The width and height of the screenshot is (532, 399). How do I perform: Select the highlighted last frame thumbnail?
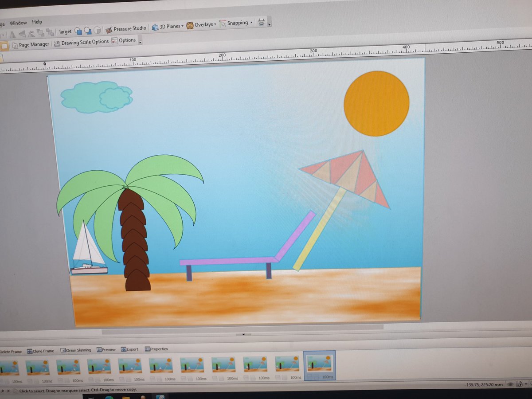click(x=319, y=365)
